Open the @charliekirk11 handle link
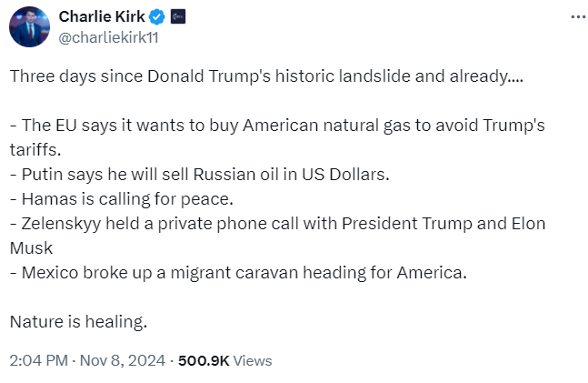588x383 pixels. click(x=108, y=36)
